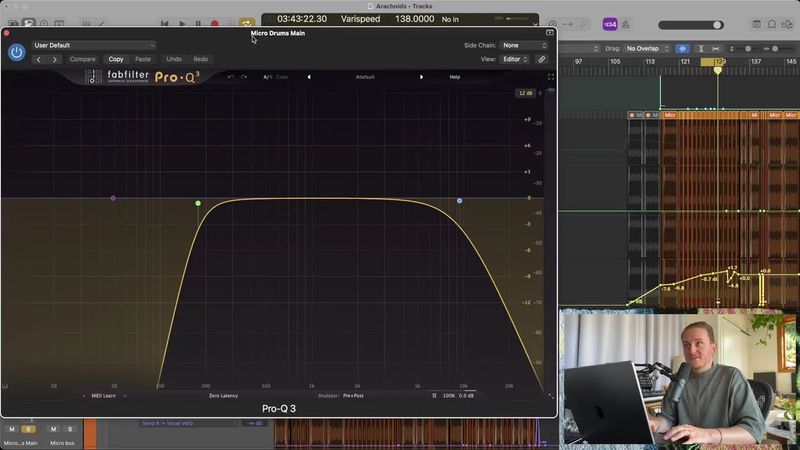Go to previous plugin preset arrow
This screenshot has height=450, width=800.
coord(38,59)
